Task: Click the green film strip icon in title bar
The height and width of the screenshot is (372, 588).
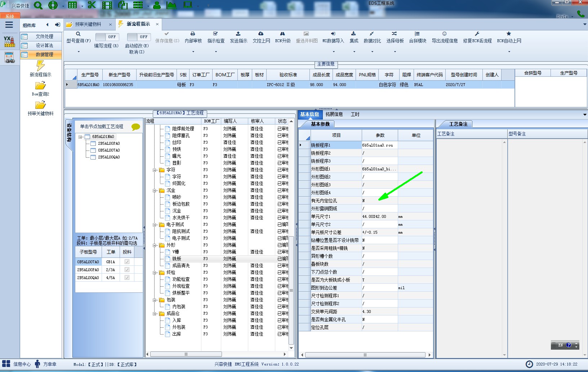Action: (x=107, y=5)
